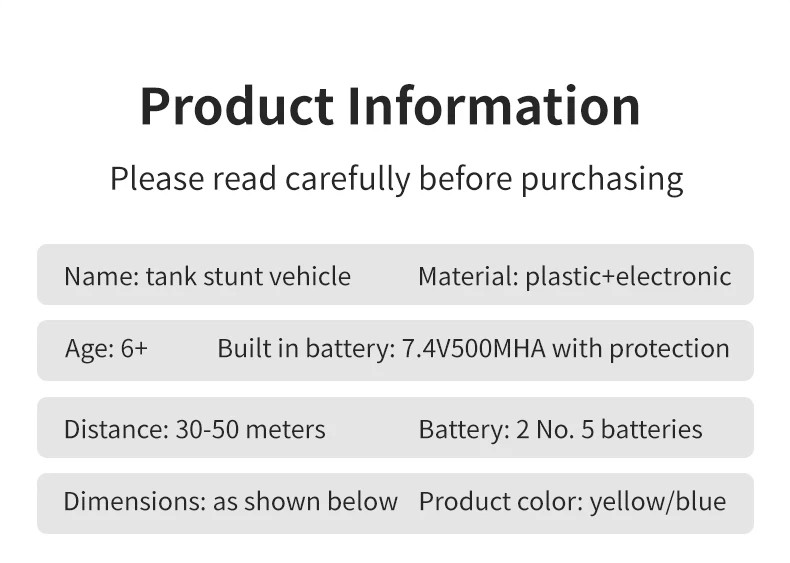The height and width of the screenshot is (563, 790).
Task: Select the '6+' age value
Action: 134,349
